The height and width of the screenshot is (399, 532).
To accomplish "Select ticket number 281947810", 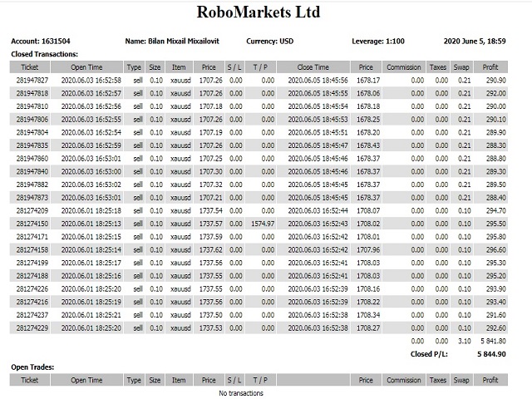I will (x=32, y=106).
